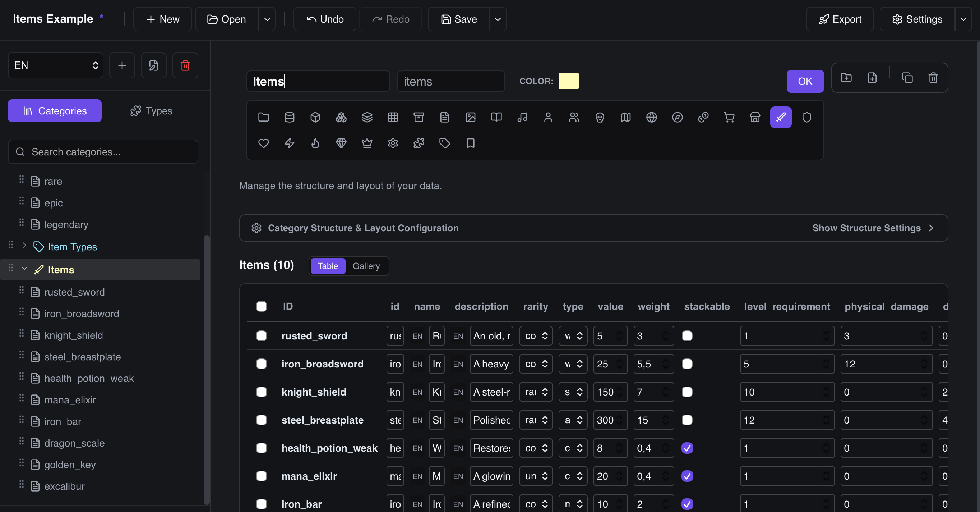This screenshot has height=512, width=980.
Task: Check the row checkbox for steel_breastplate
Action: [x=262, y=420]
